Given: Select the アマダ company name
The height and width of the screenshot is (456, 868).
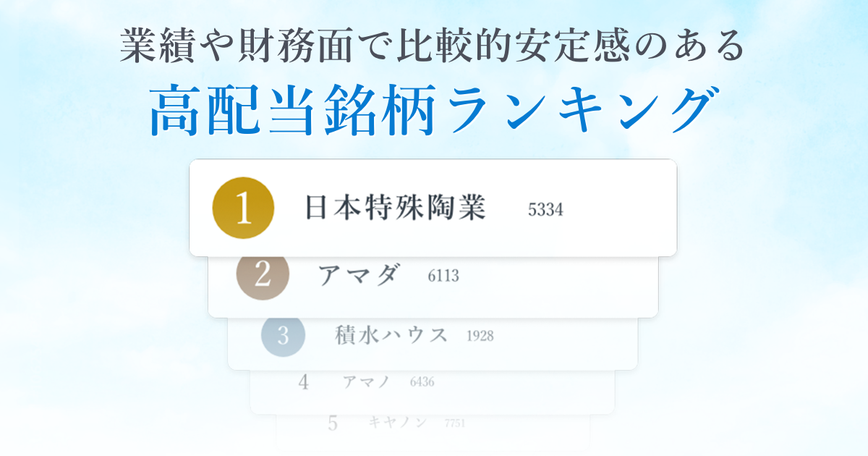Looking at the screenshot, I should 359,274.
